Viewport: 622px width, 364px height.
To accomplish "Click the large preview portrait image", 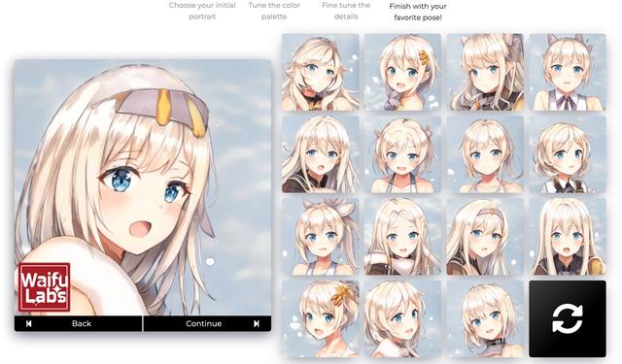I will coord(143,187).
